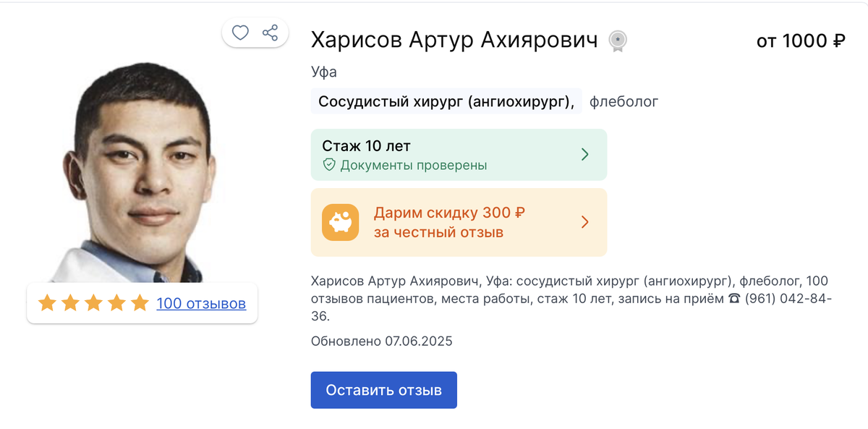Open details via the green block chevron
Image resolution: width=868 pixels, height=429 pixels.
point(586,154)
